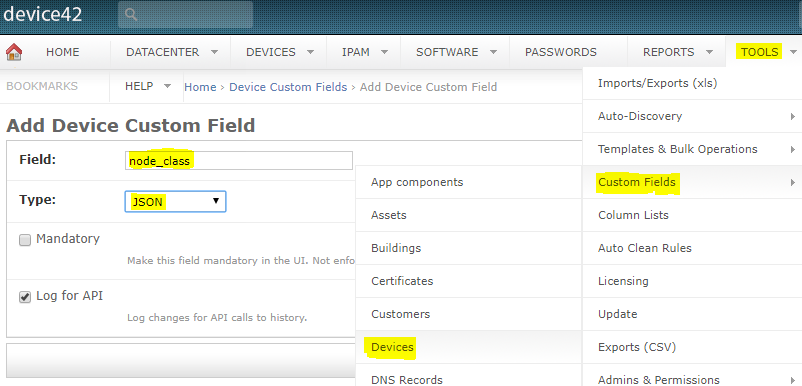This screenshot has width=802, height=386.
Task: Open Device Custom Fields breadcrumb link
Action: [x=288, y=87]
